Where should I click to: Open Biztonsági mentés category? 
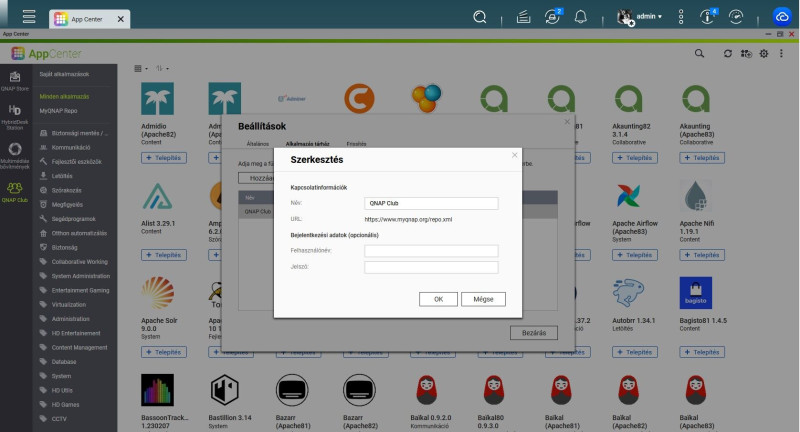(x=74, y=133)
